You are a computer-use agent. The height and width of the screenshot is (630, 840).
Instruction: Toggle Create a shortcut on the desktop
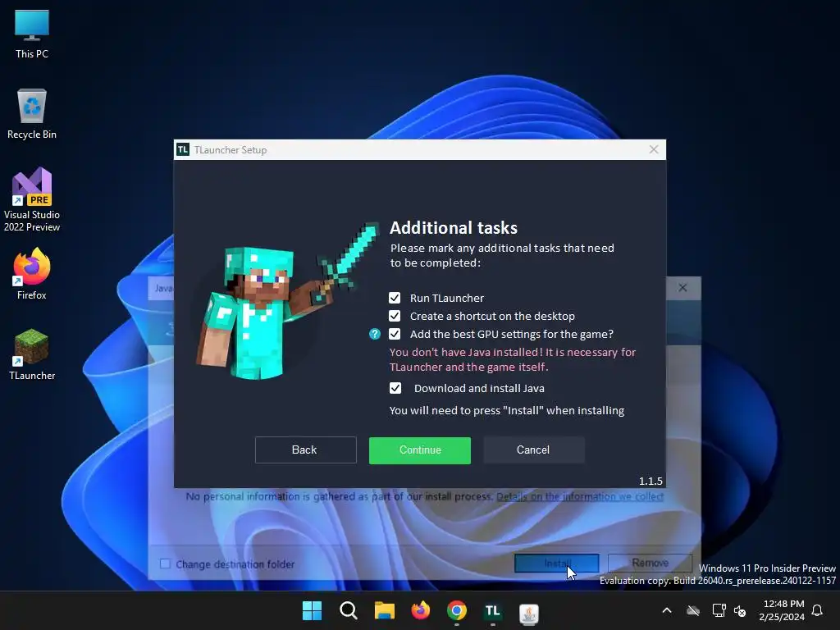click(395, 316)
